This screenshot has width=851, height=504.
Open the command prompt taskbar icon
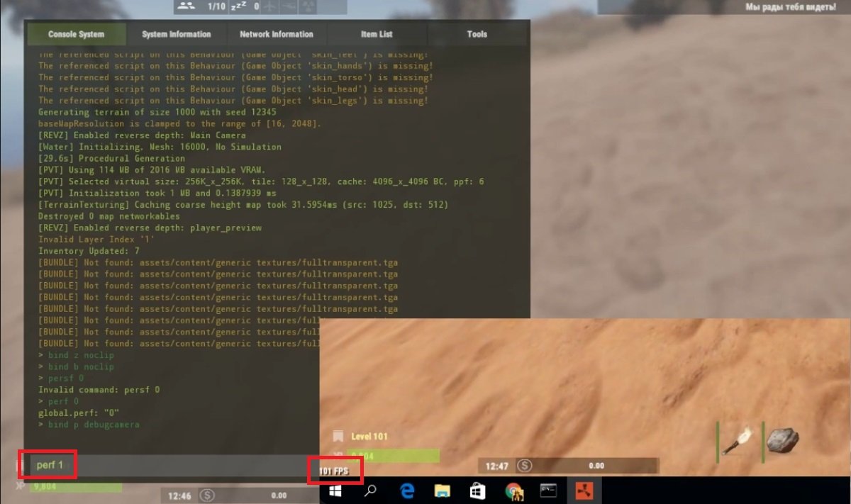tap(549, 490)
